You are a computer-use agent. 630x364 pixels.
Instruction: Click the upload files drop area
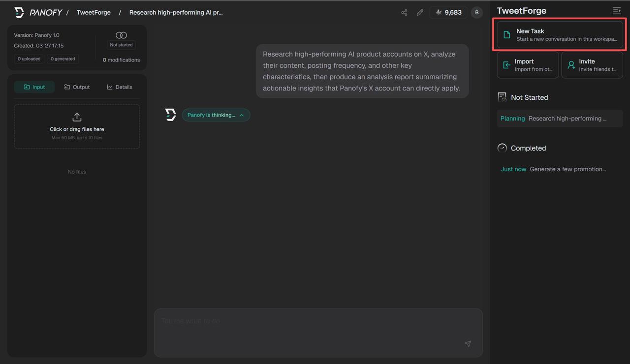point(77,126)
